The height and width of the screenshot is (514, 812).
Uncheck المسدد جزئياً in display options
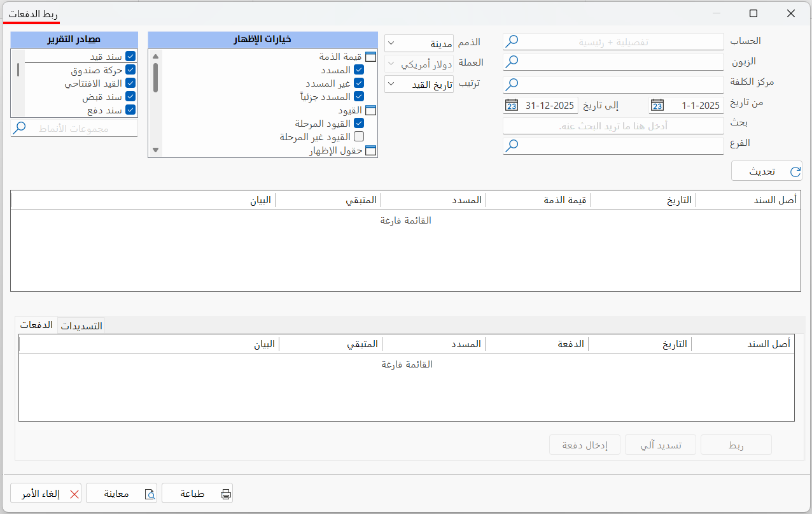point(359,96)
